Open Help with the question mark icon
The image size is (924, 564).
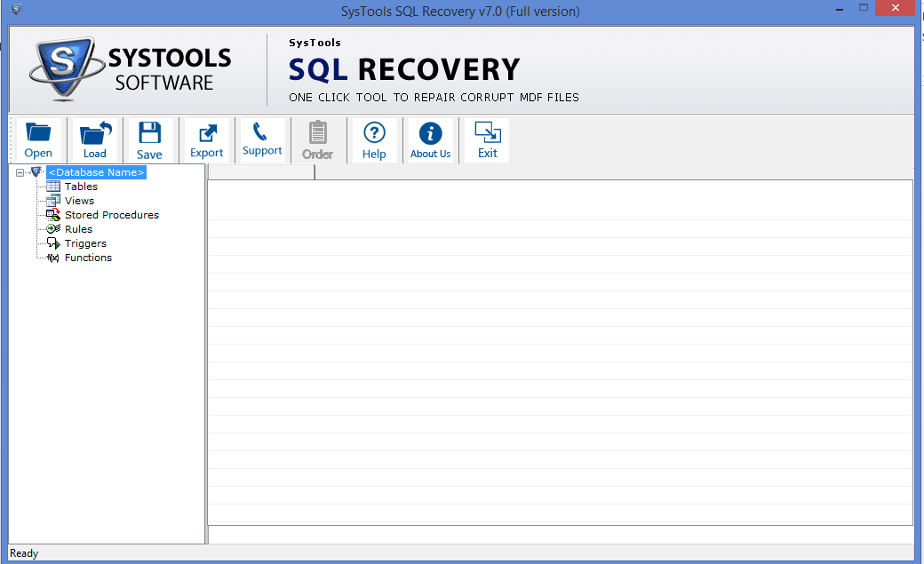pos(374,132)
